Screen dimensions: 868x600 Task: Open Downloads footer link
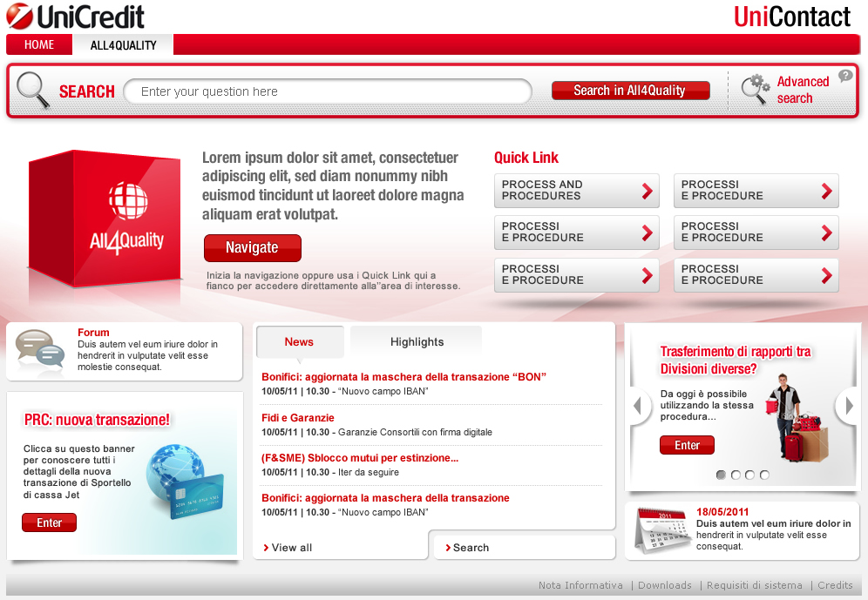coord(664,585)
